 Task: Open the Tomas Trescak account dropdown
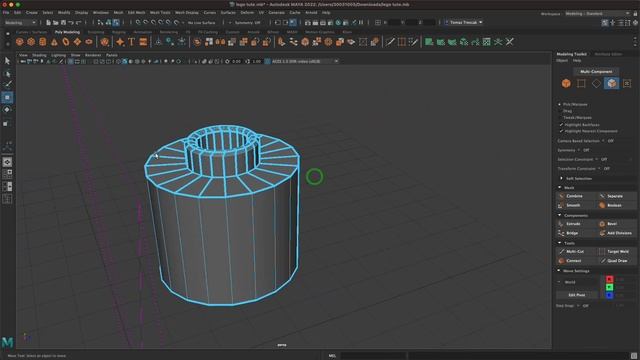tap(464, 22)
